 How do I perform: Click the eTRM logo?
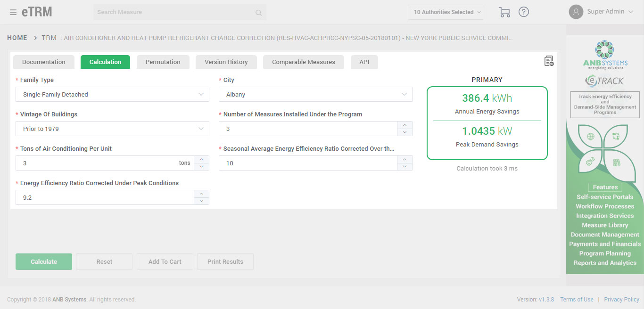coord(38,12)
